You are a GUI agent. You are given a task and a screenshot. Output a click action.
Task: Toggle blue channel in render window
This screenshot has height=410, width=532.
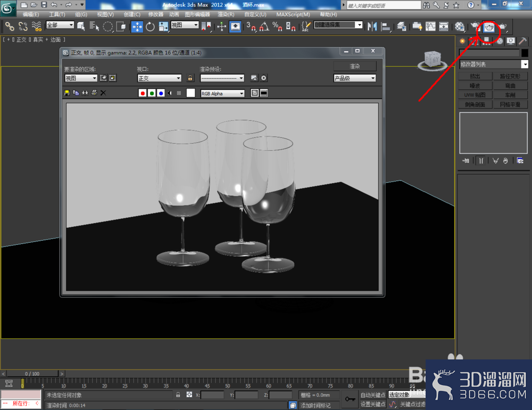pyautogui.click(x=161, y=93)
